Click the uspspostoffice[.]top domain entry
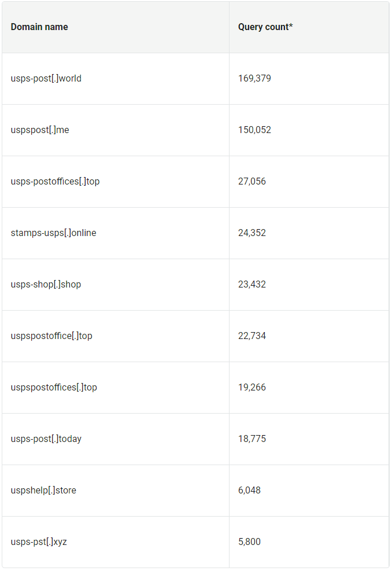 click(x=51, y=336)
